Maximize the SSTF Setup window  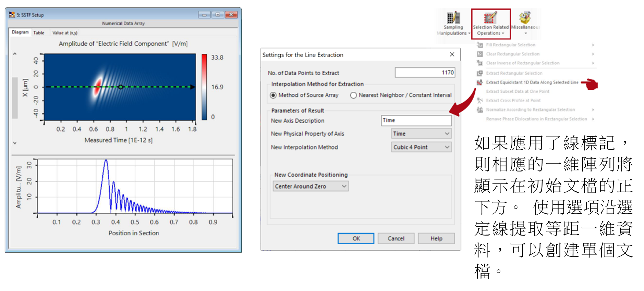[x=218, y=15]
